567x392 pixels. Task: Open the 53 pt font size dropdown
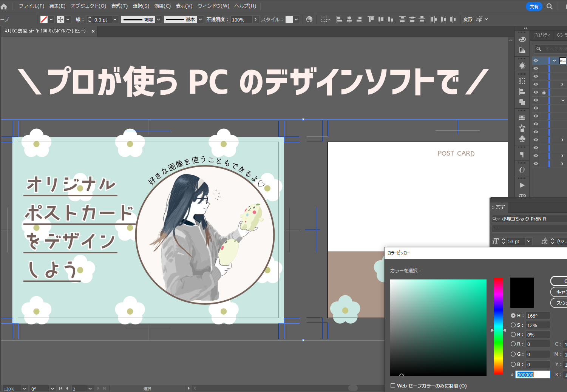529,241
